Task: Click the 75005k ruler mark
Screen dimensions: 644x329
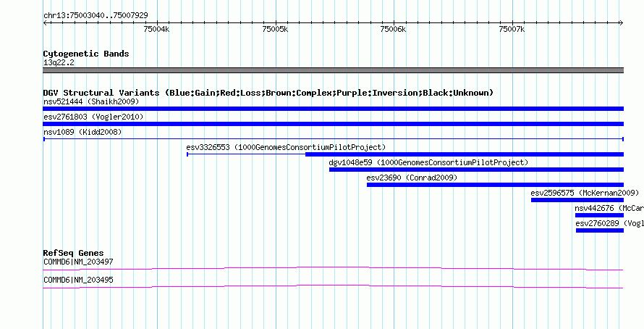Action: click(x=275, y=29)
